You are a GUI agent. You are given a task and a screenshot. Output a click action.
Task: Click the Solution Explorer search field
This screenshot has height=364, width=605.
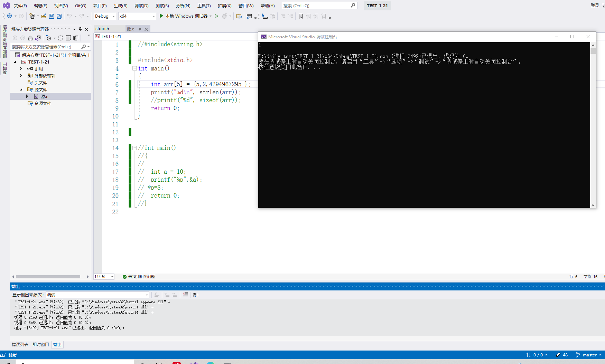click(50, 47)
